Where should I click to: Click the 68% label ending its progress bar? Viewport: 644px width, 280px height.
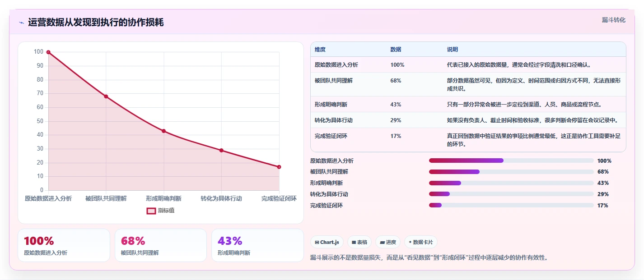coord(603,172)
